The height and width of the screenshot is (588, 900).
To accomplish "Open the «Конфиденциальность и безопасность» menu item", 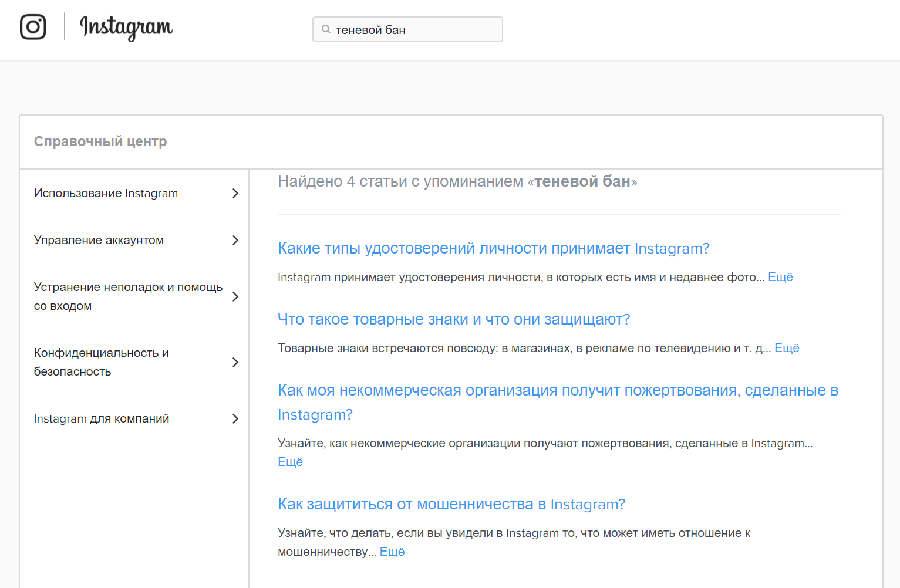I will [101, 362].
